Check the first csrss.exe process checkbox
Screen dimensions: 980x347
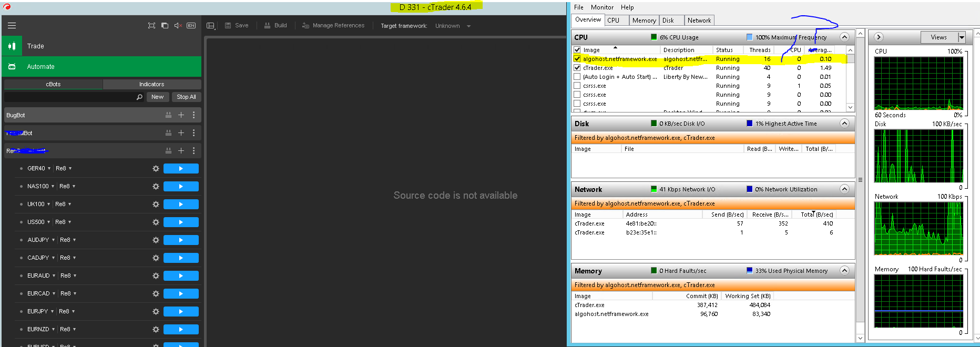pyautogui.click(x=577, y=86)
